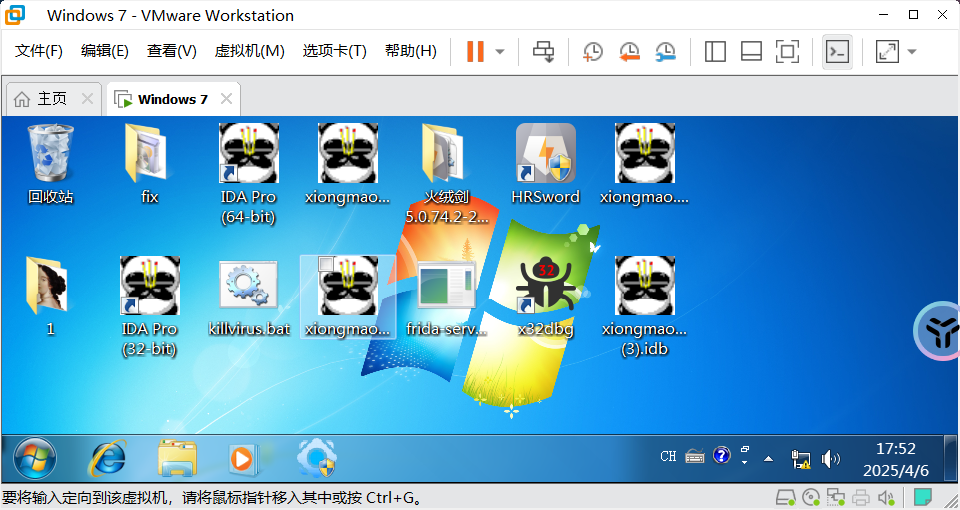Enter full screen mode from the toolbar
The width and height of the screenshot is (960, 510).
click(787, 51)
